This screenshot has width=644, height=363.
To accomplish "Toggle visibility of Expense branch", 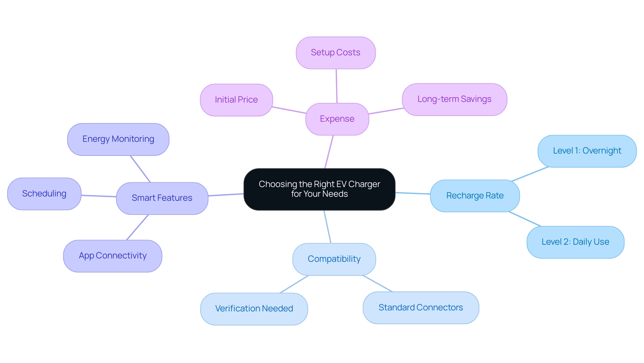I will [337, 119].
